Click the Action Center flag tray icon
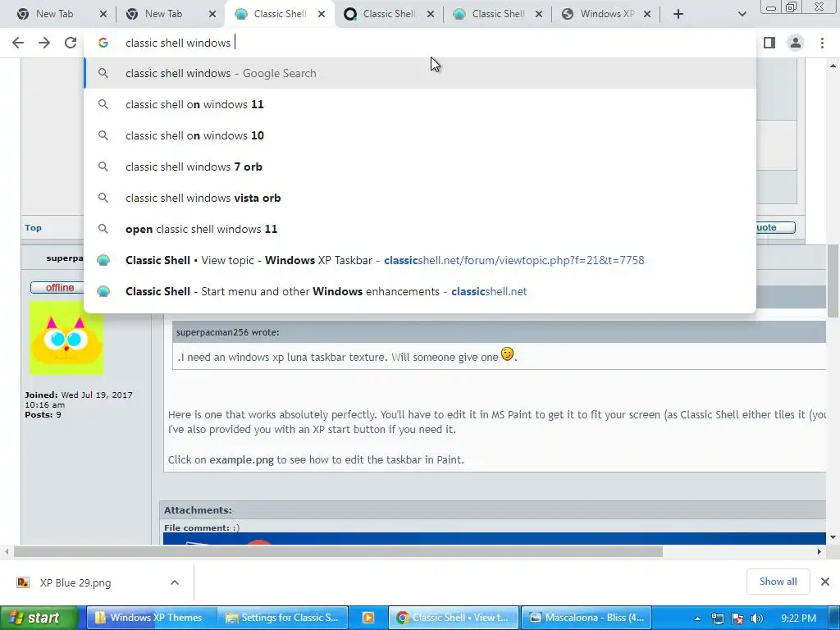This screenshot has width=840, height=630. coord(737,619)
